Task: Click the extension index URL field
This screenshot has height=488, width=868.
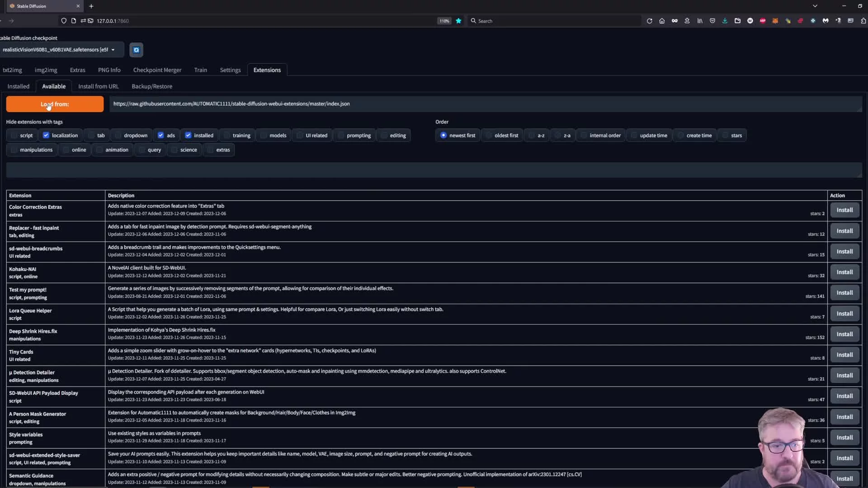Action: click(x=486, y=104)
